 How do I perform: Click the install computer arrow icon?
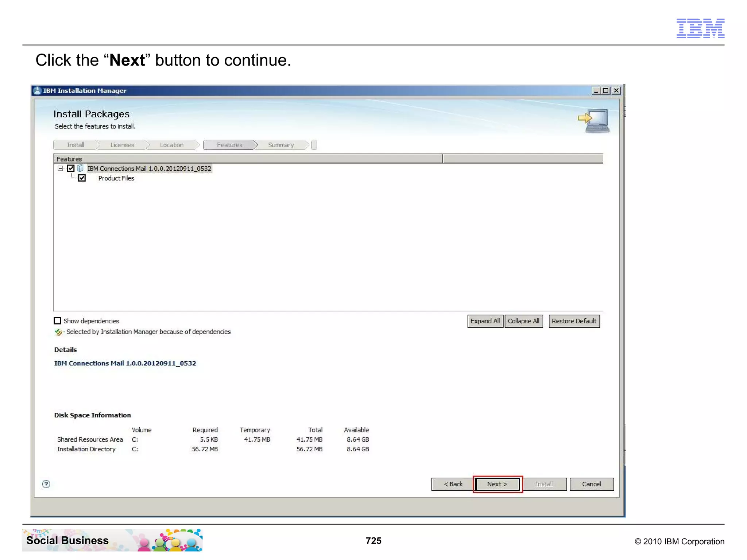click(593, 121)
